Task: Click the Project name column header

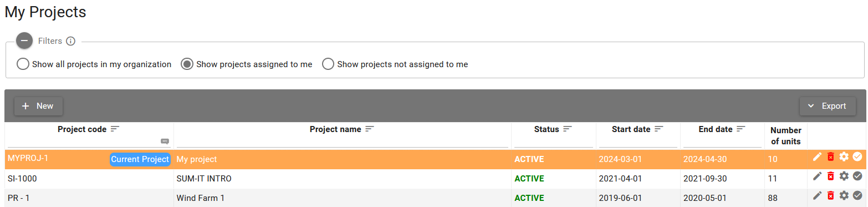Action: coord(335,129)
